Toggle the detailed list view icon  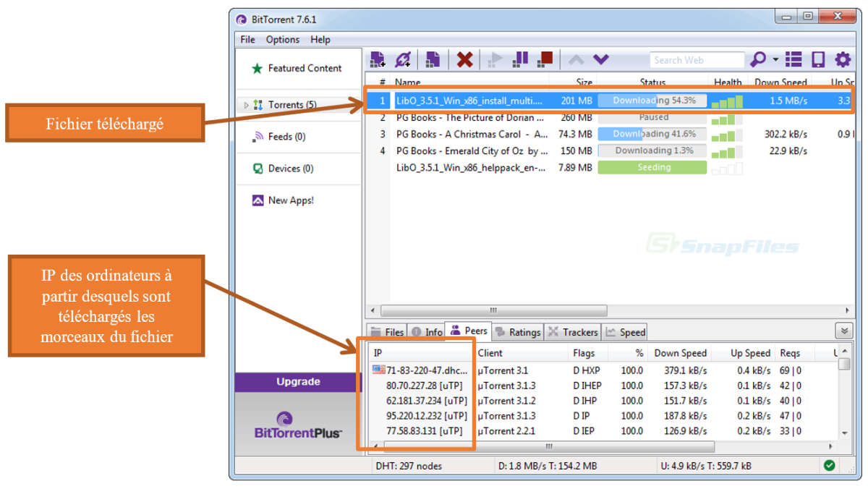coord(794,60)
